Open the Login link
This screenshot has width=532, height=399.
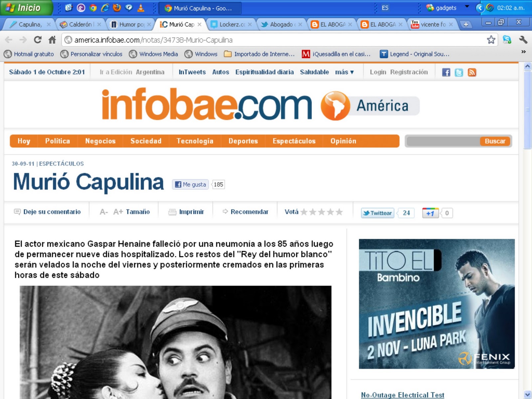tap(378, 72)
